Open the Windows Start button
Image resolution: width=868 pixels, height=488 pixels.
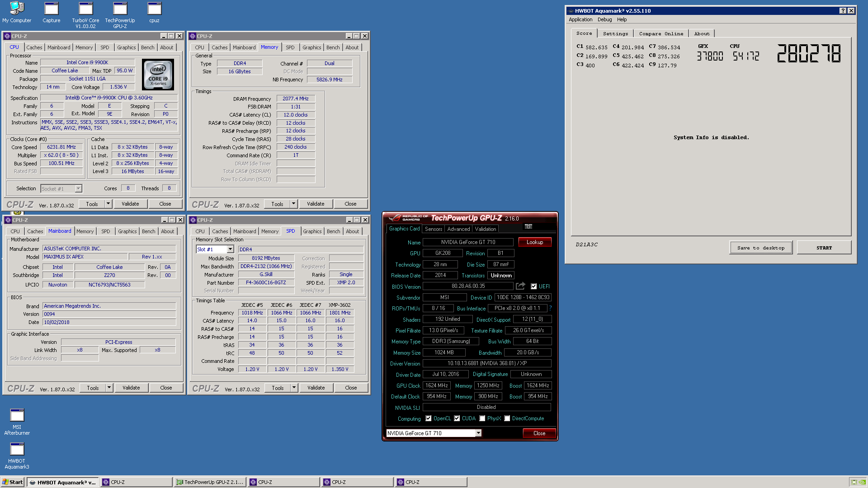13,482
